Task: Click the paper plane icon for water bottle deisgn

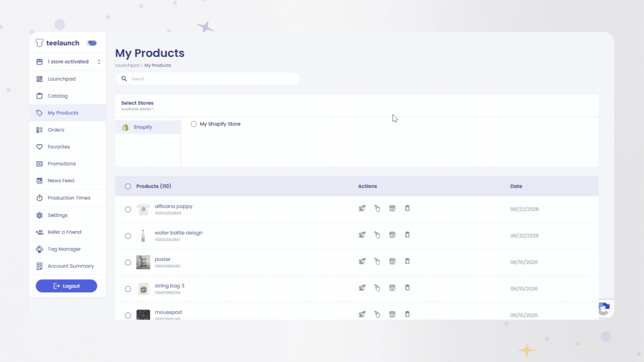Action: point(362,235)
